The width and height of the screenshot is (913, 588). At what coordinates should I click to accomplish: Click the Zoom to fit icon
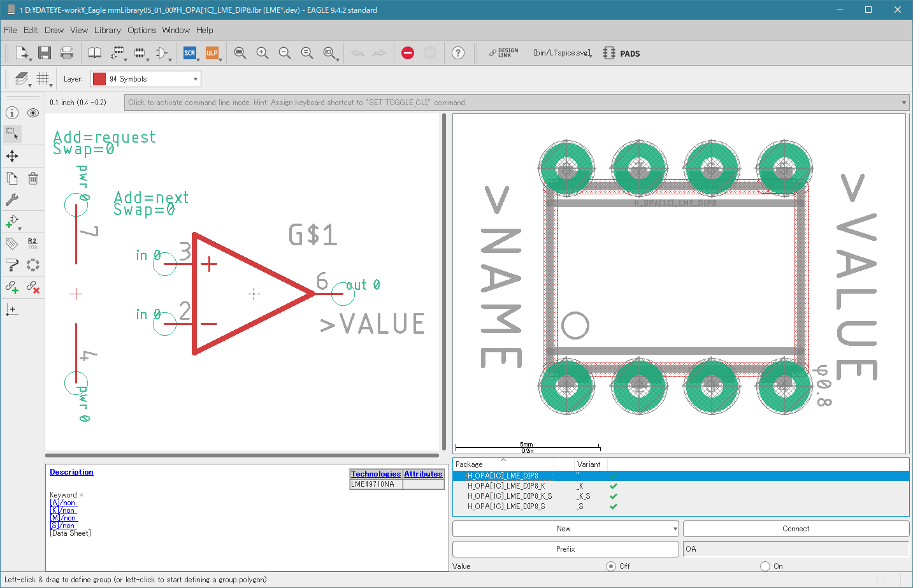coord(240,53)
